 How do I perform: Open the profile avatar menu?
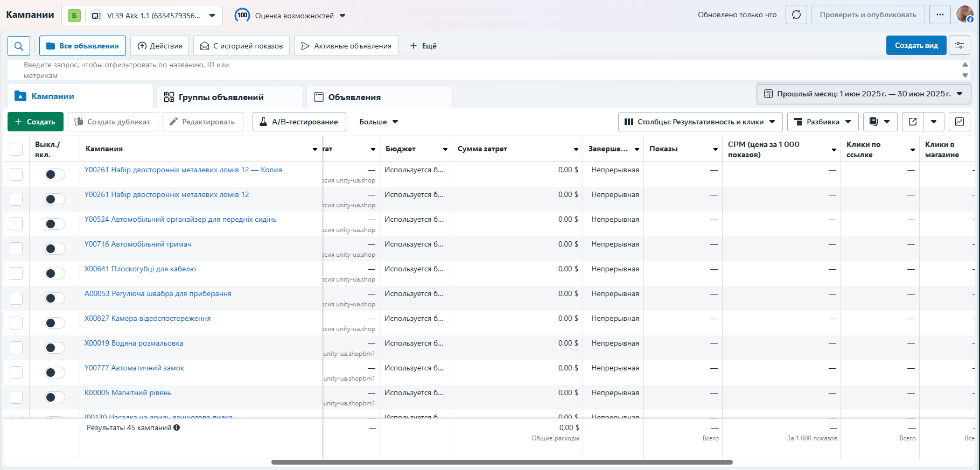coord(964,15)
